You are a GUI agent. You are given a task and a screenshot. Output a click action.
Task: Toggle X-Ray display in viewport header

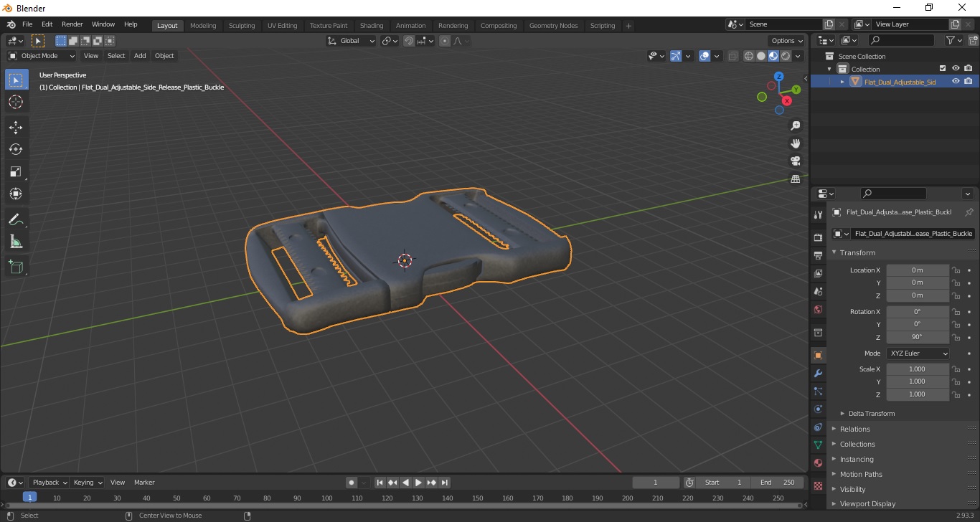[x=732, y=56]
